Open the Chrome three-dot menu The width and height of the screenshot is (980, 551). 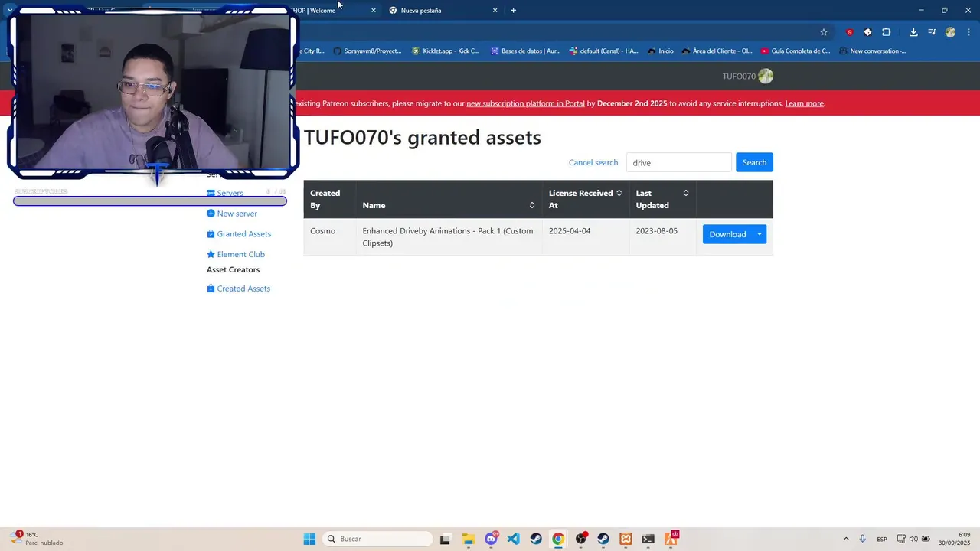[969, 32]
